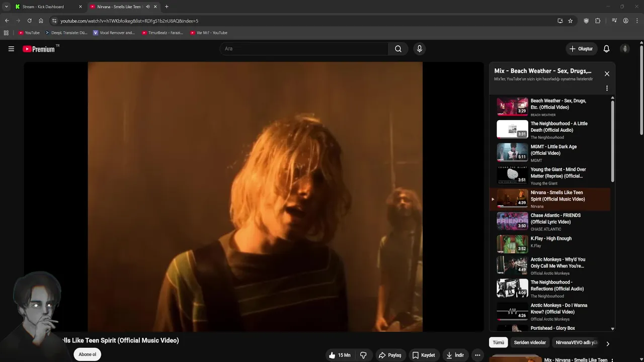Click the address bar URL

point(129,21)
